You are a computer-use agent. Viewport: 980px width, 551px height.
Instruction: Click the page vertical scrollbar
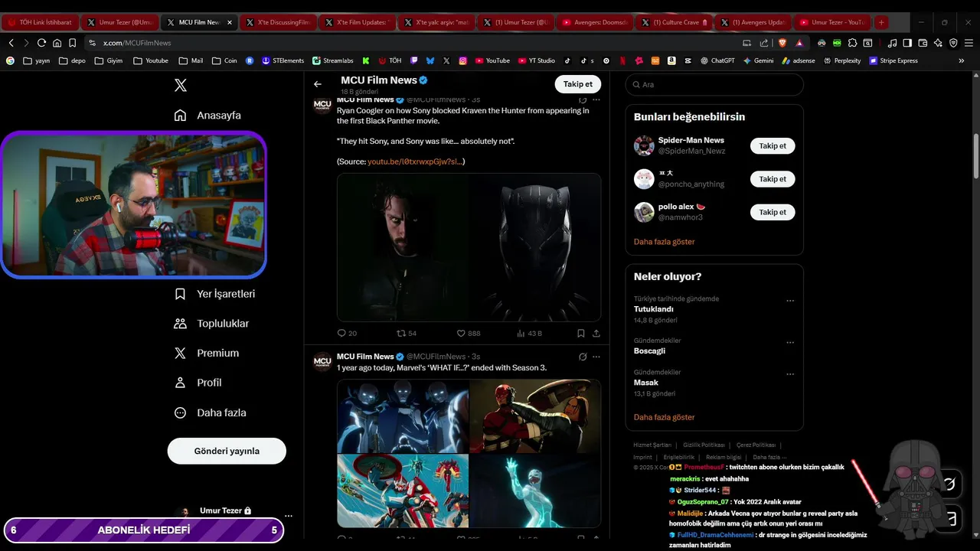(x=975, y=157)
